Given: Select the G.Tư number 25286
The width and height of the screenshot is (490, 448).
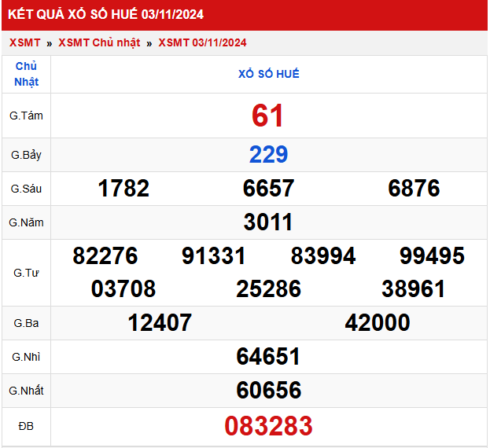Looking at the screenshot, I should 268,289.
